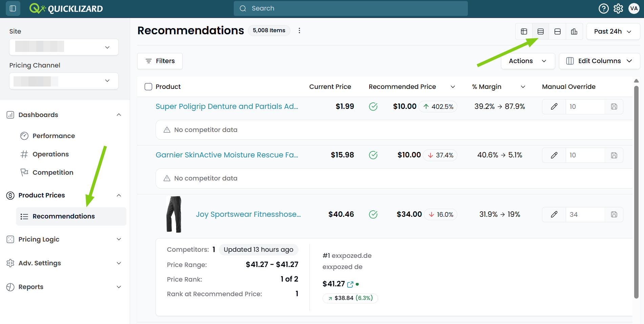Collapse the sidebar panel toggle icon

coord(13,8)
